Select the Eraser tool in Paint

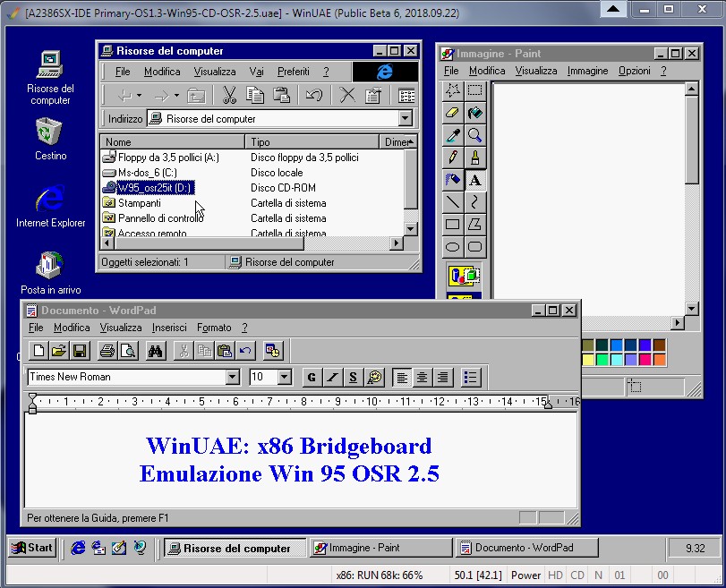pos(453,113)
